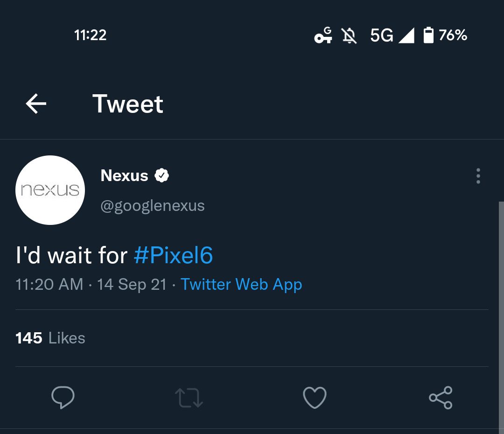Like the tweet with heart icon

(315, 398)
